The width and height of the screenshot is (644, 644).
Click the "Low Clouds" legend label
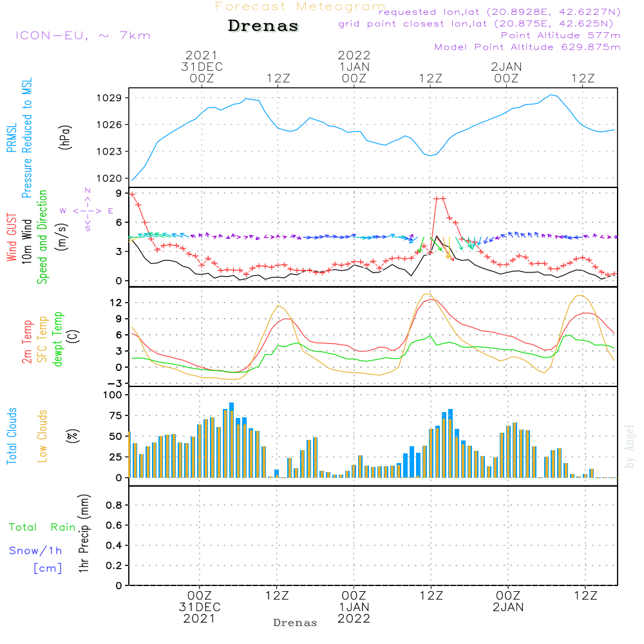[43, 436]
